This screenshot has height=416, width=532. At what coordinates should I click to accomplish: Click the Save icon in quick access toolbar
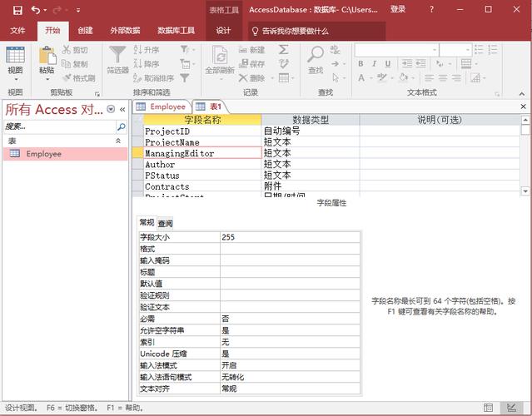coord(17,10)
